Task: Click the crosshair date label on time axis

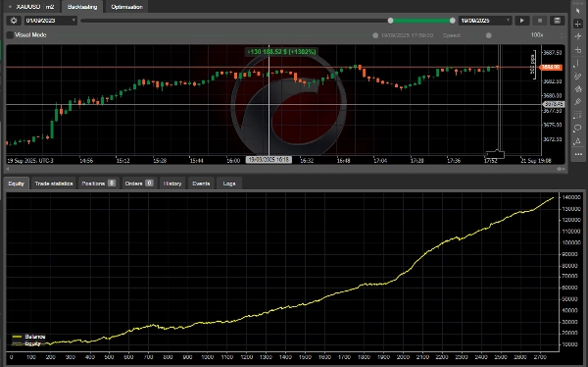Action: coord(269,160)
